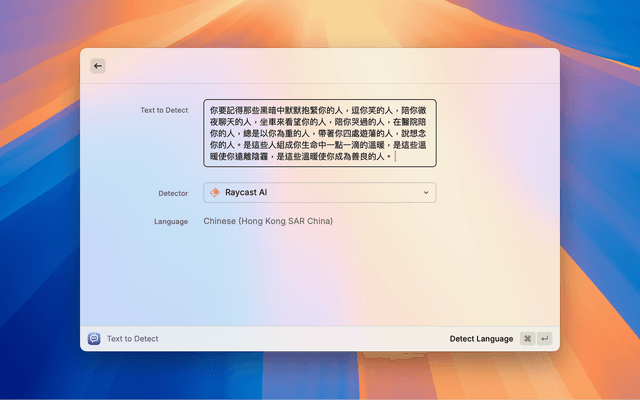This screenshot has height=400, width=640.
Task: Click the back arrow button
Action: pos(98,66)
